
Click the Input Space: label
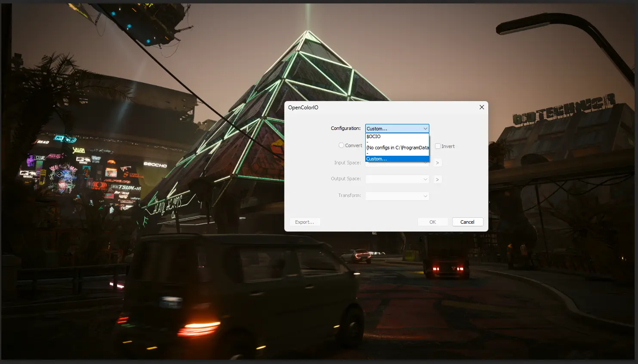point(348,163)
